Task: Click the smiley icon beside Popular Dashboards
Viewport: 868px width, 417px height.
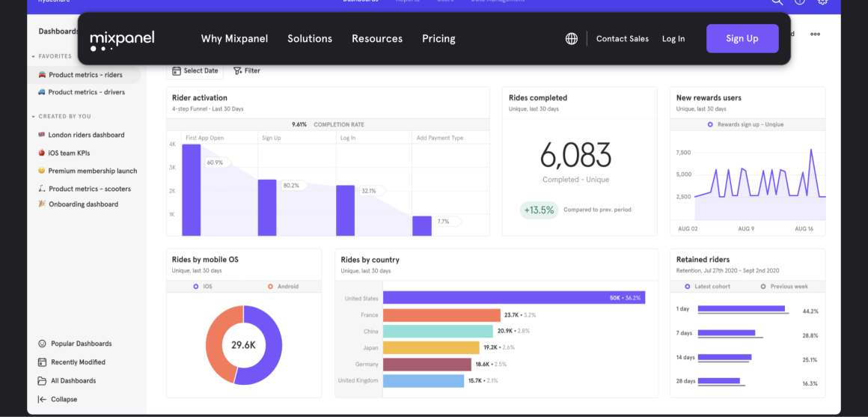Action: click(41, 344)
